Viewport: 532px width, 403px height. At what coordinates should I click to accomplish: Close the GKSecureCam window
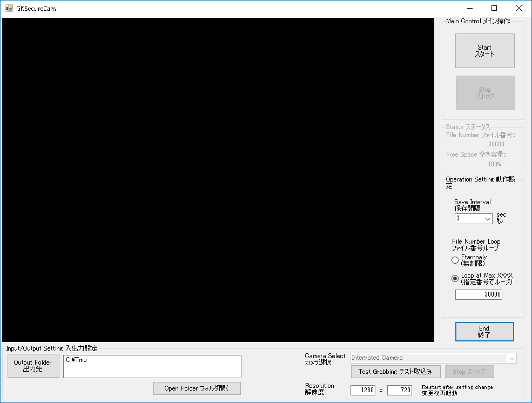pos(519,8)
